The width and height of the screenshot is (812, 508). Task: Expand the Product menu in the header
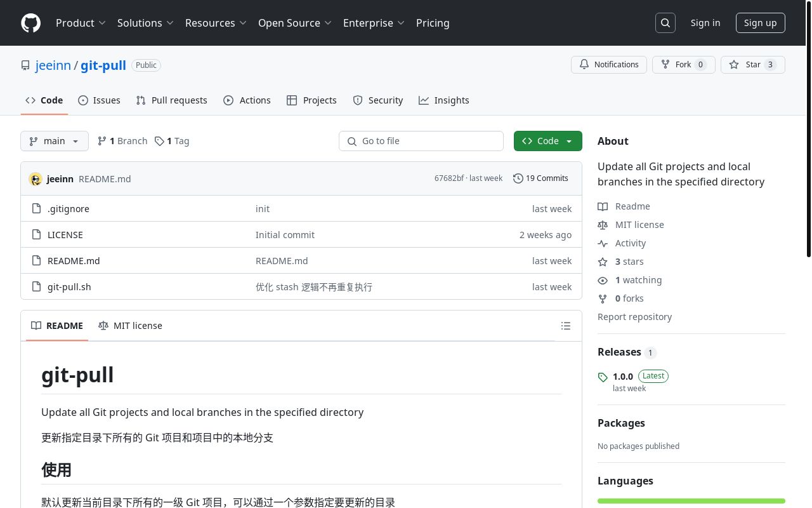pos(81,23)
